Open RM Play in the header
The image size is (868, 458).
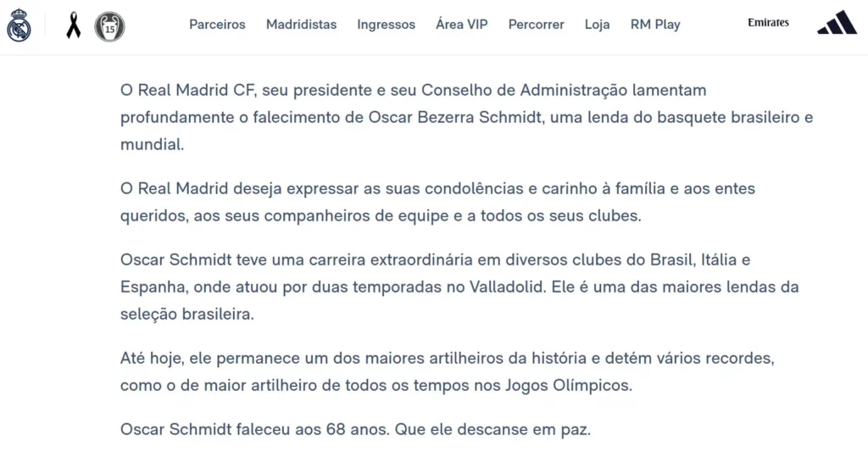(x=655, y=25)
